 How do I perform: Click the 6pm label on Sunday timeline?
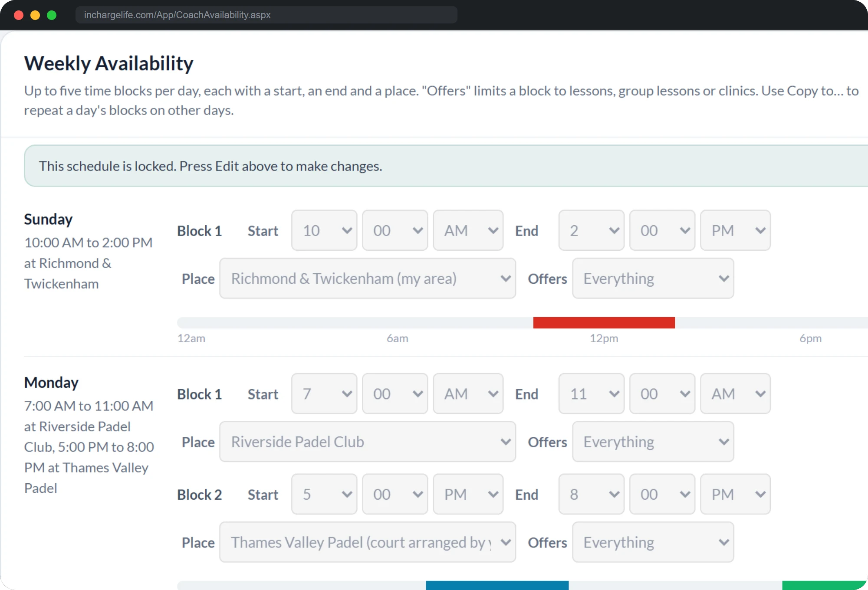pos(810,338)
